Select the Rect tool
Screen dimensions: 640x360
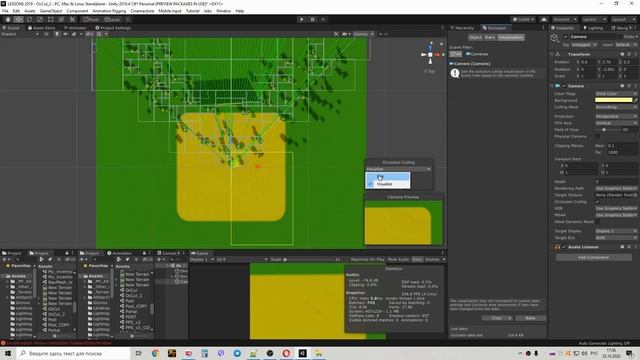(51, 19)
